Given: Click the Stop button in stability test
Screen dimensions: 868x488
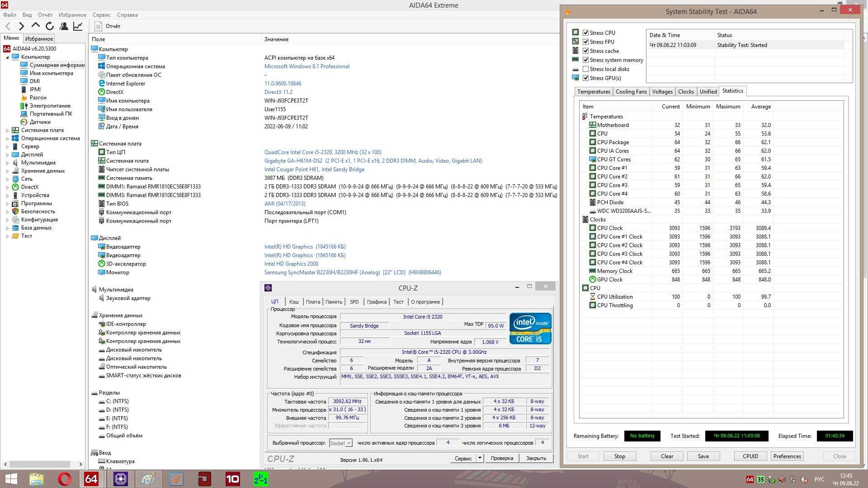Looking at the screenshot, I should tap(619, 456).
